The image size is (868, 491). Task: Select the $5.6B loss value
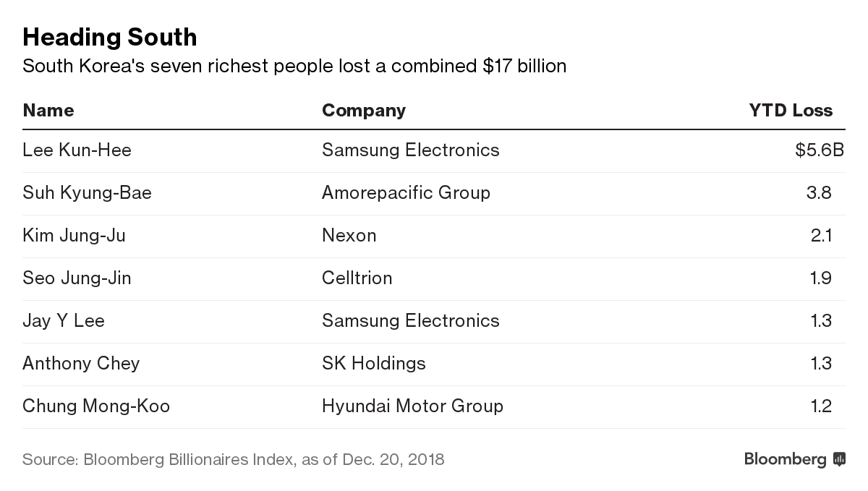(820, 150)
